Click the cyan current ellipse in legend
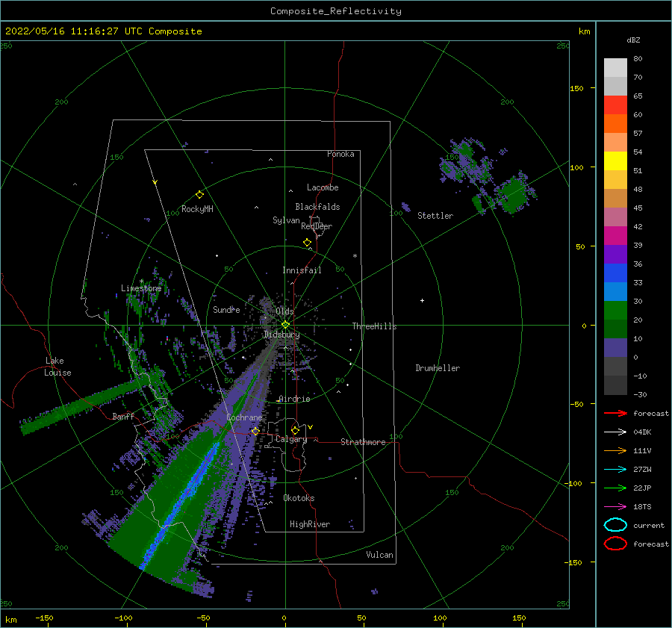This screenshot has width=672, height=628. (x=615, y=525)
